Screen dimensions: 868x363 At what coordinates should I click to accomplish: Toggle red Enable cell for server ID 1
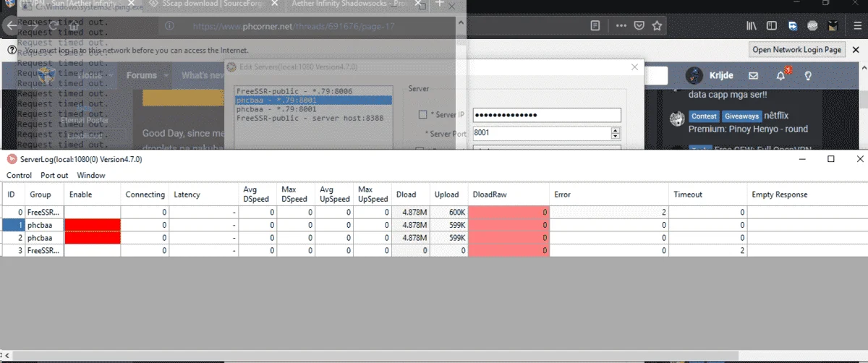click(93, 225)
